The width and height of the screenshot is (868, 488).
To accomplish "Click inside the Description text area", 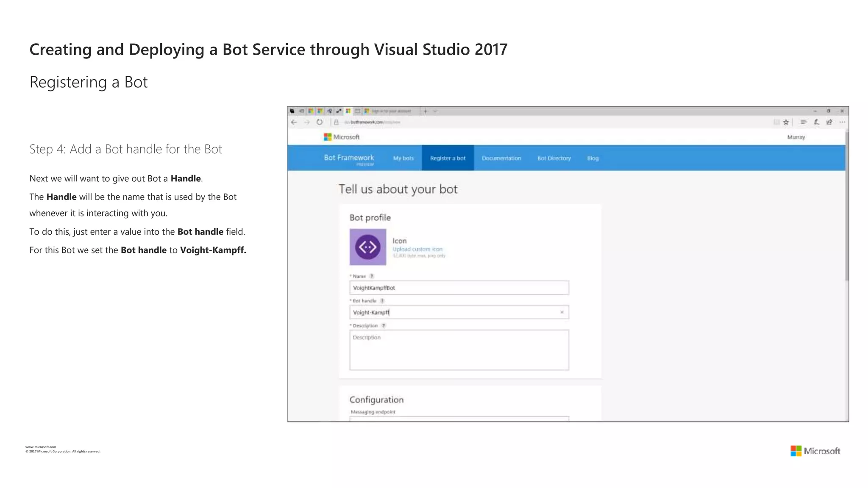I will (x=459, y=350).
